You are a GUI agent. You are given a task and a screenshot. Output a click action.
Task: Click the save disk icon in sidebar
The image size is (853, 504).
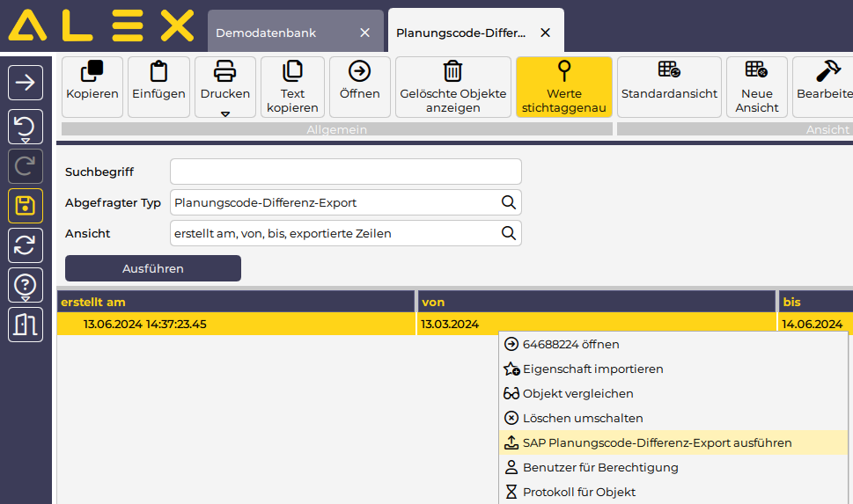click(x=26, y=207)
